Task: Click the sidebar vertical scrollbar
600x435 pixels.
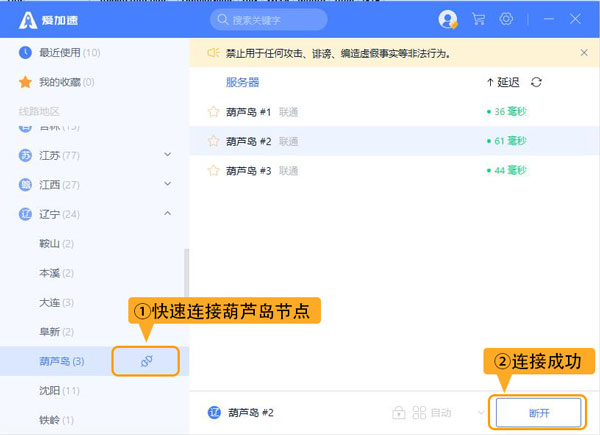Action: (186, 272)
